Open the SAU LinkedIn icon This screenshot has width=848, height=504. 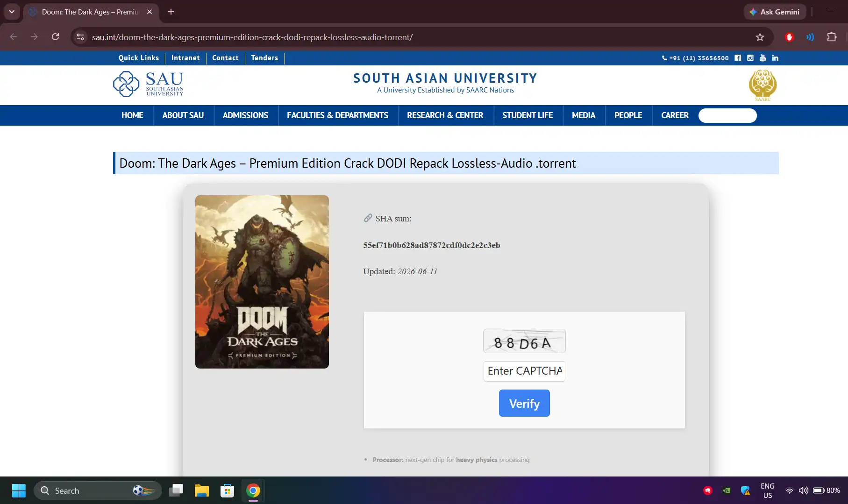[x=775, y=58]
